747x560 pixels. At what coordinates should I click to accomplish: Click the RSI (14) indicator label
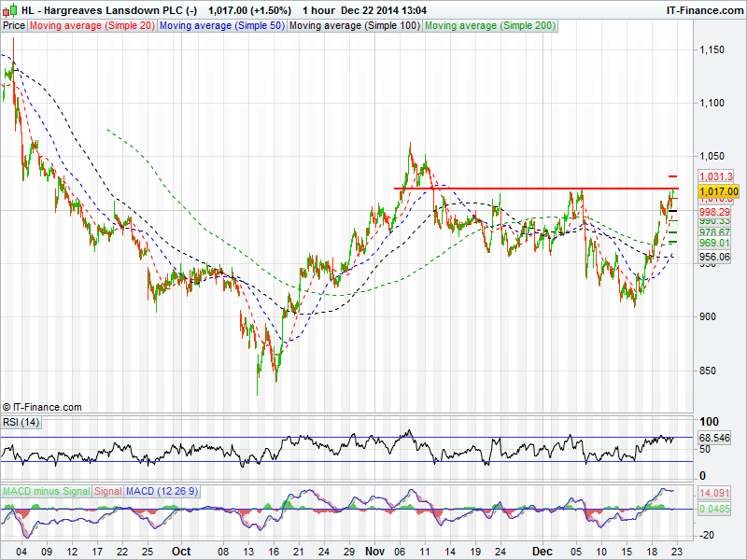[x=21, y=423]
